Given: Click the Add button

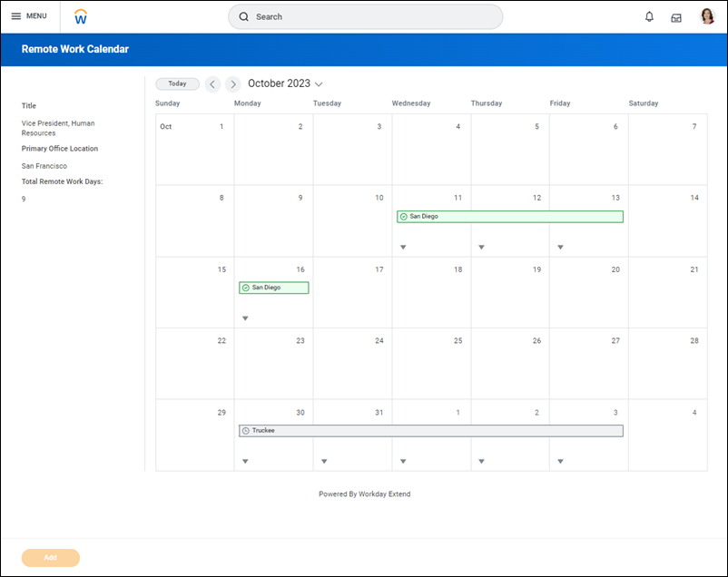Looking at the screenshot, I should pos(51,558).
